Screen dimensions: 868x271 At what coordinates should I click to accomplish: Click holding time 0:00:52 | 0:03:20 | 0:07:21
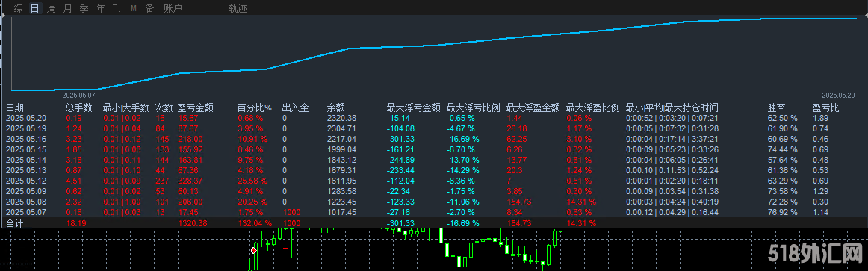[x=672, y=119]
